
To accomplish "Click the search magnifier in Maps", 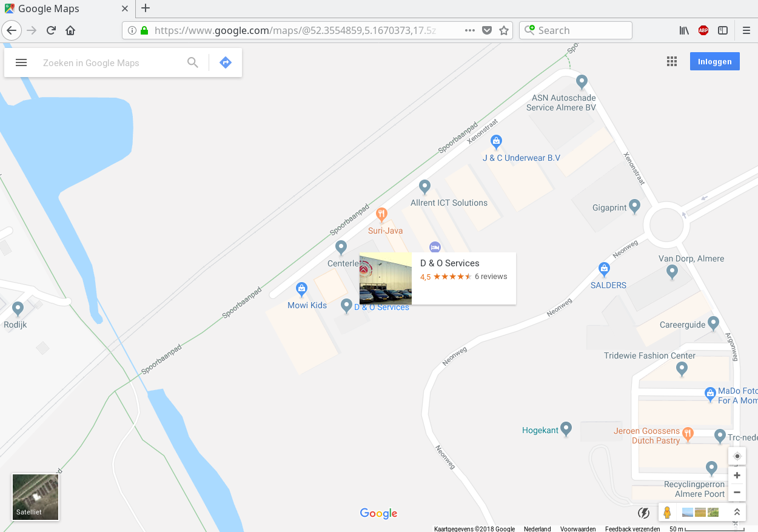I will [x=193, y=62].
